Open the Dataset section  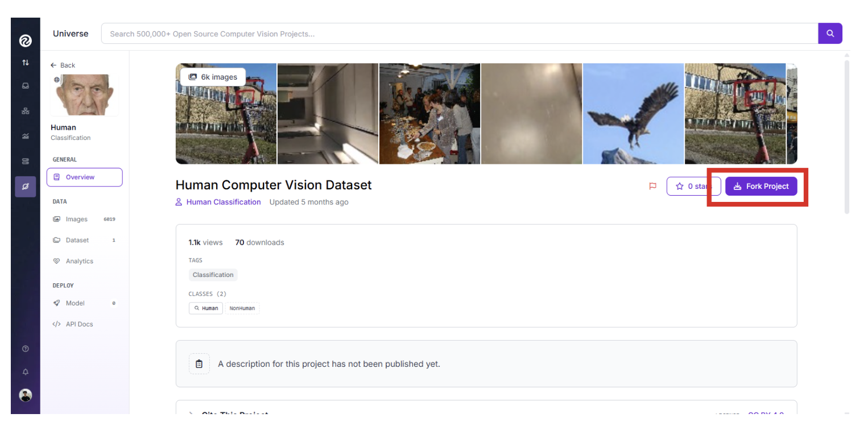[77, 240]
